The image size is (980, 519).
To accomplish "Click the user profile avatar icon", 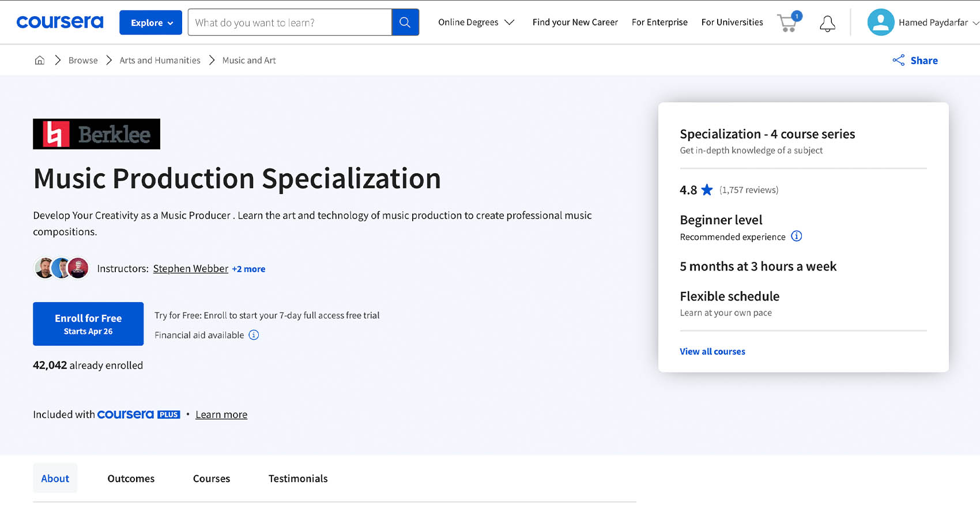I will (x=880, y=22).
